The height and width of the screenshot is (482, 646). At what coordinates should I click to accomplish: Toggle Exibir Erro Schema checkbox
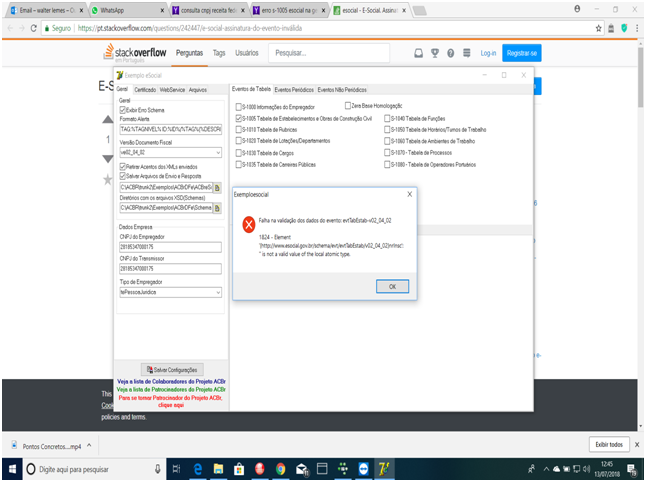(x=123, y=110)
